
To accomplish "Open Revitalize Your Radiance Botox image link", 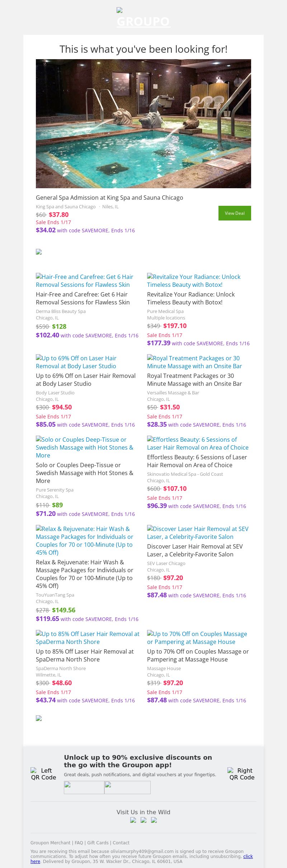I will [x=194, y=281].
